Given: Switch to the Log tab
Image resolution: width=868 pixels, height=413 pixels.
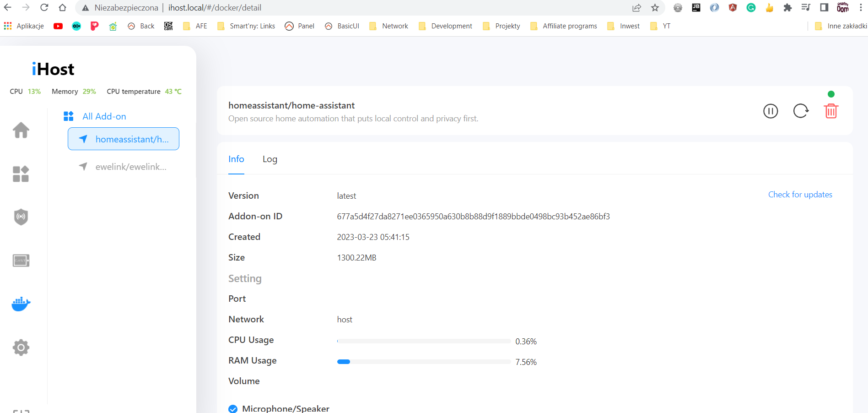Looking at the screenshot, I should [x=270, y=159].
